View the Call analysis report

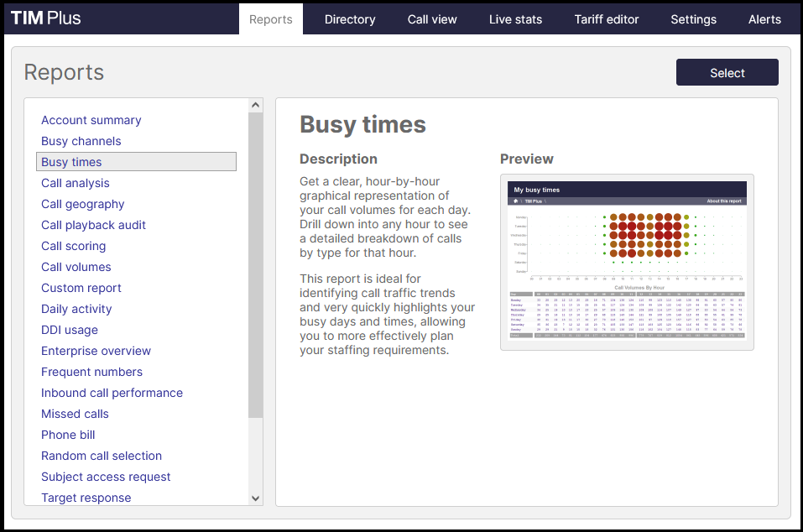tap(75, 183)
